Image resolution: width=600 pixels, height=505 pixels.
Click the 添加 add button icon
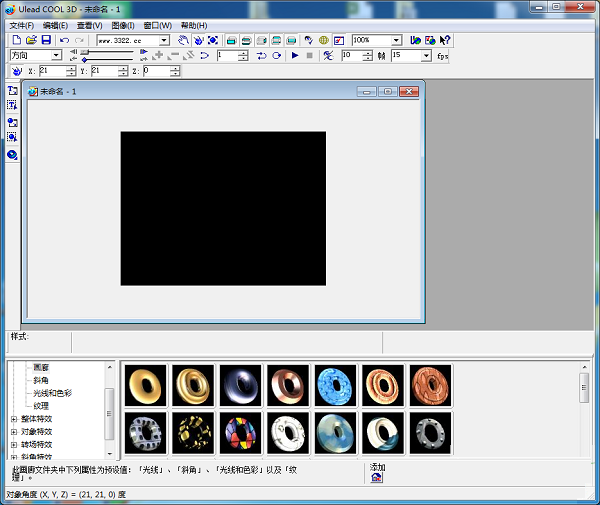point(376,478)
